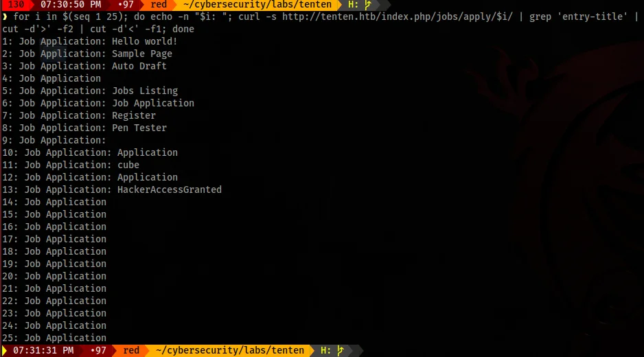The height and width of the screenshot is (357, 644).
Task: Click the 07:30:50 PM timestamp segment
Action: click(x=71, y=5)
